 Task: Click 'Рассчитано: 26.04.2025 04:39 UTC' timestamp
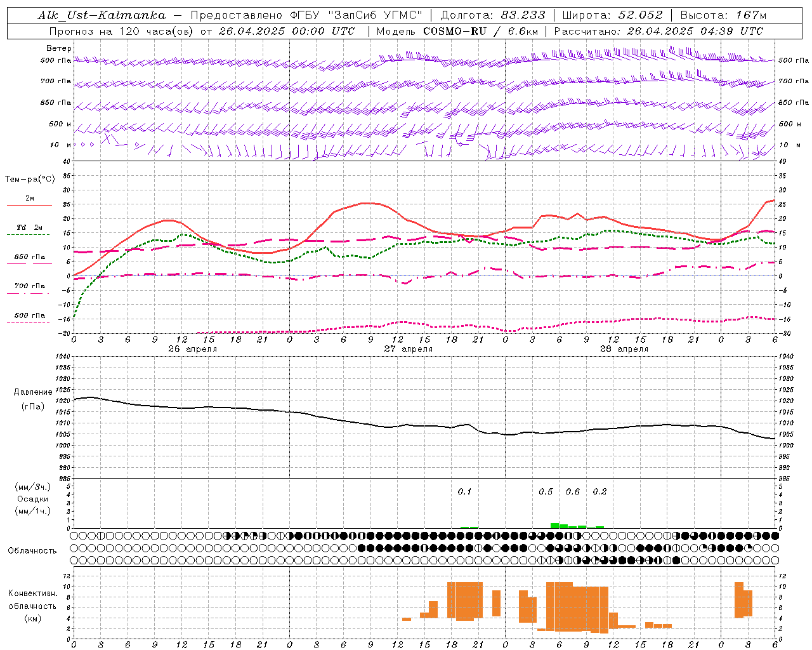point(658,31)
